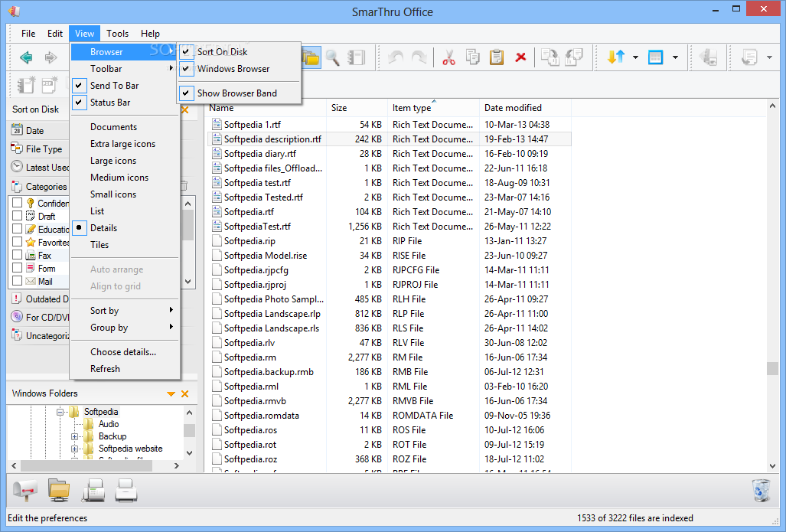Click the Date modified column header
The image size is (786, 532).
[x=525, y=108]
